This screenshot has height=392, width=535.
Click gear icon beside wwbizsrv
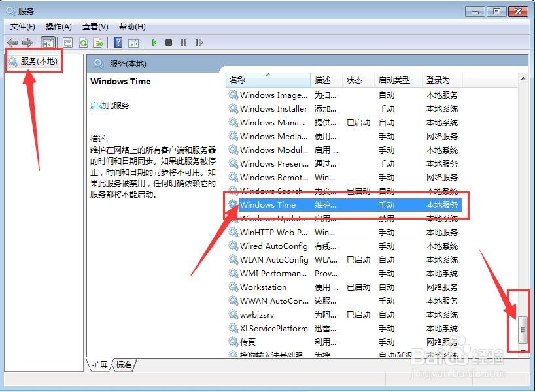coord(233,315)
